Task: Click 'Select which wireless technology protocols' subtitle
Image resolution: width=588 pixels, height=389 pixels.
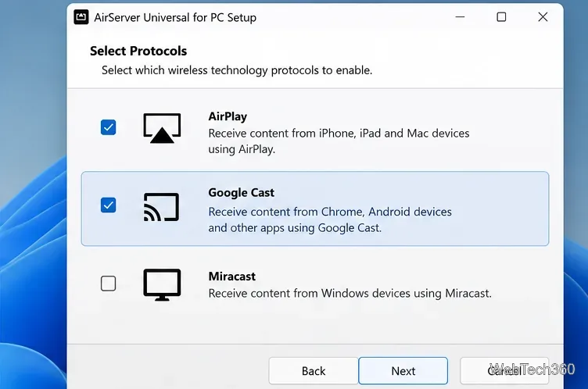Action: [x=237, y=70]
